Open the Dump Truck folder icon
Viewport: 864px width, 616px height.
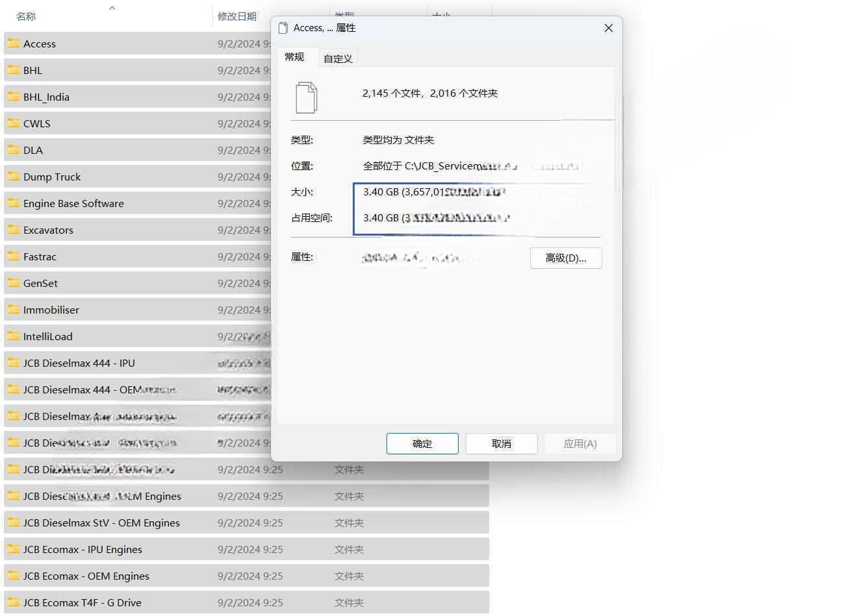14,177
